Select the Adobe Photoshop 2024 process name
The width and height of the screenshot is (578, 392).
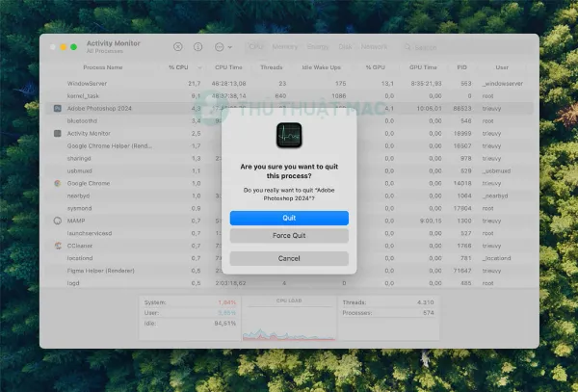(99, 108)
